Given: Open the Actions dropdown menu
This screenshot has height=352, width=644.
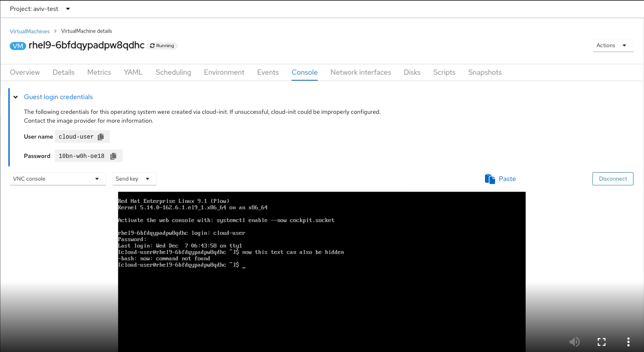Looking at the screenshot, I should [x=613, y=45].
